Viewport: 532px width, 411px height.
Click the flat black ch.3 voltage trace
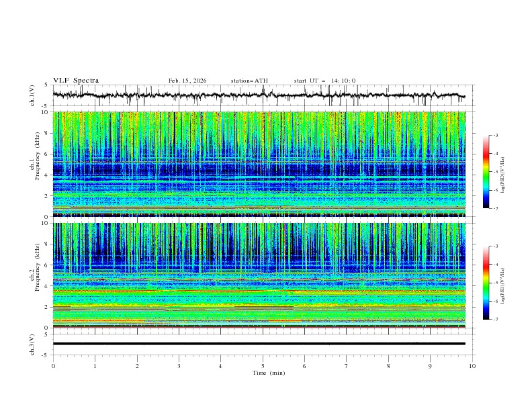click(x=259, y=344)
